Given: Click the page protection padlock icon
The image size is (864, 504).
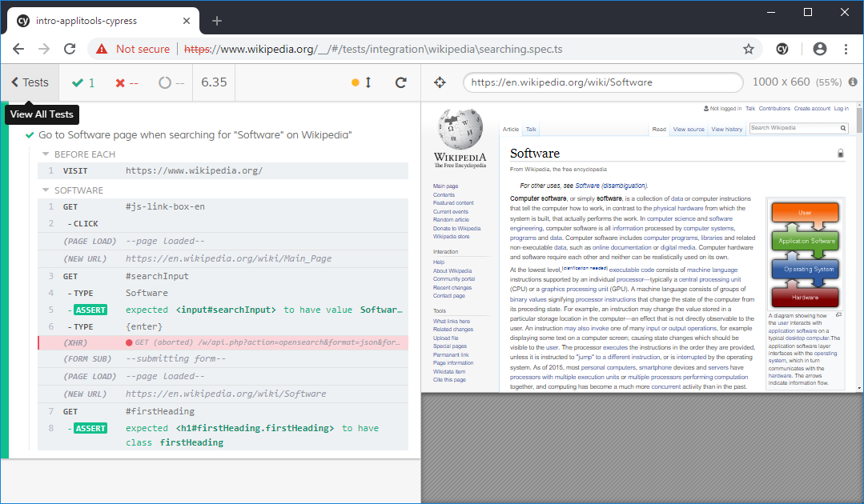Looking at the screenshot, I should point(840,154).
